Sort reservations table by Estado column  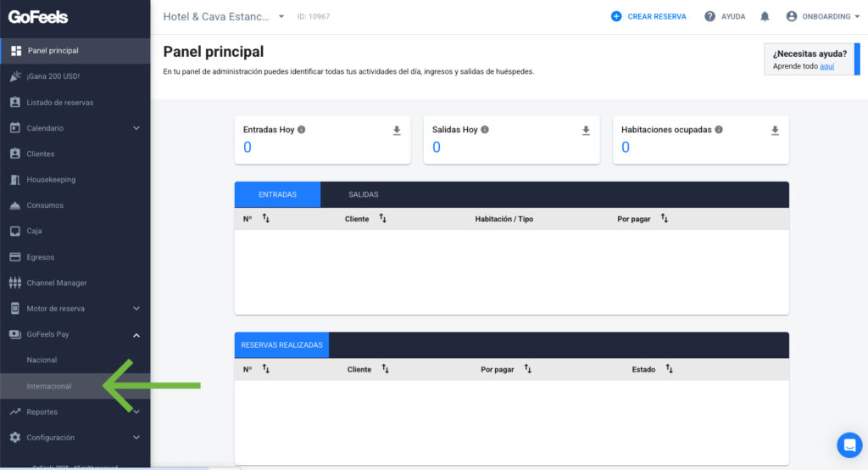click(669, 369)
